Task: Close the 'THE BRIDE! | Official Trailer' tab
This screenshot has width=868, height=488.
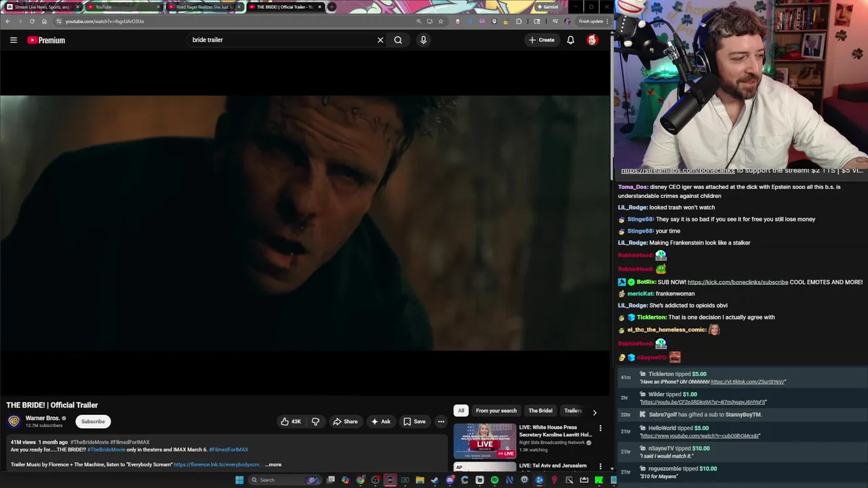Action: pos(320,7)
